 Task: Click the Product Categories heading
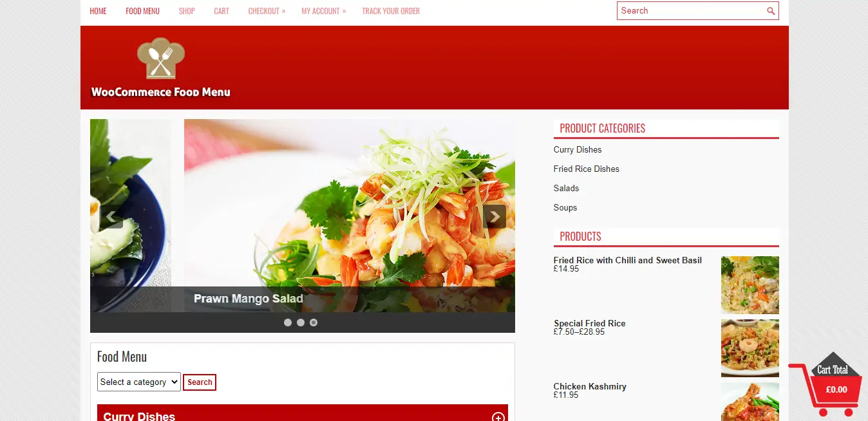tap(603, 128)
